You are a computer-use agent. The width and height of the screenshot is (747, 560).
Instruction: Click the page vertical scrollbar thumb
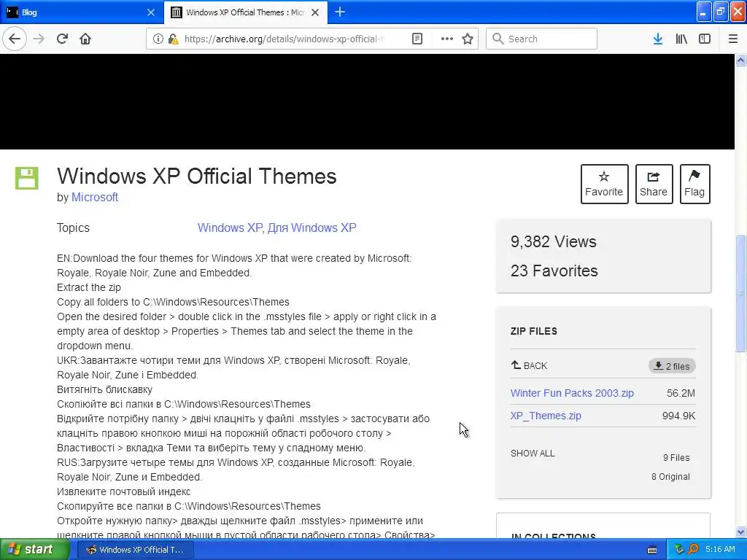coord(741,293)
